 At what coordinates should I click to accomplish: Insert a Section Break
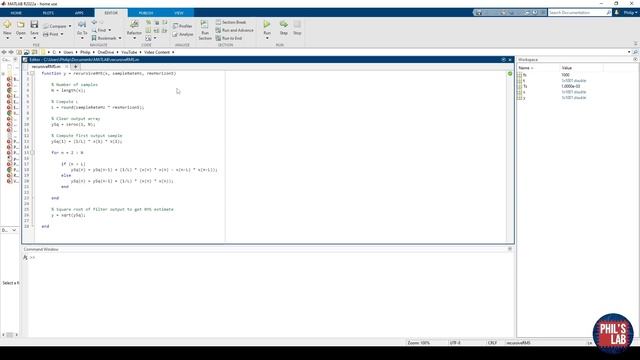pyautogui.click(x=231, y=22)
